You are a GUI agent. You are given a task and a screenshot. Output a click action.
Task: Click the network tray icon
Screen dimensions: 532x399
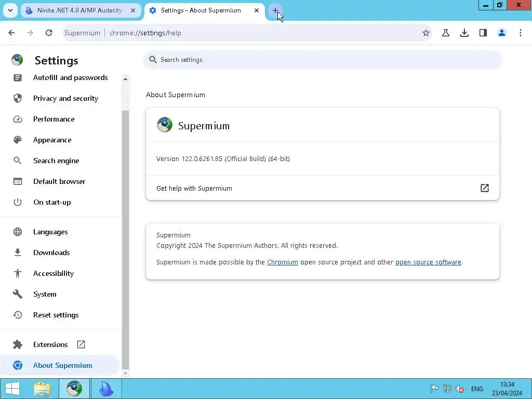click(x=447, y=389)
